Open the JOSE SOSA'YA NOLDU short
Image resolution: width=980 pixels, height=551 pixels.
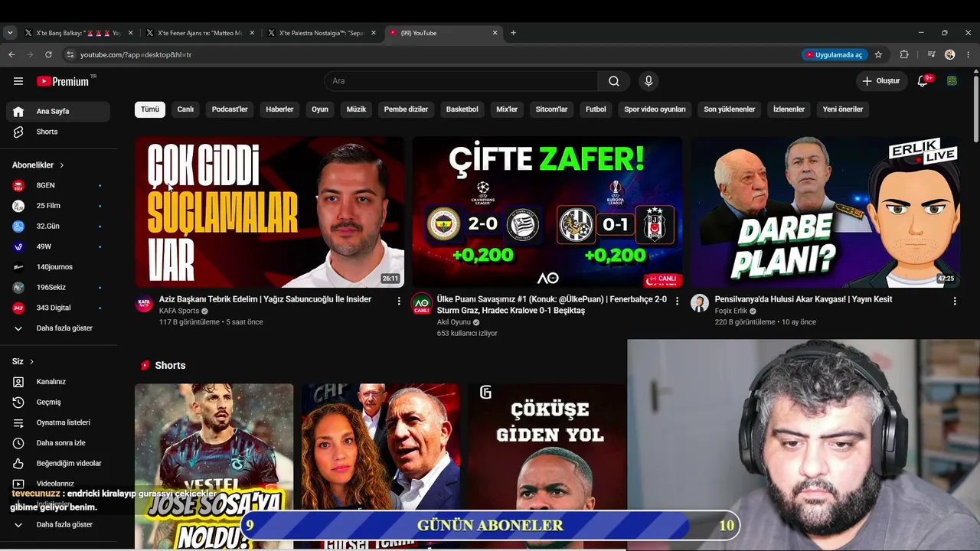pos(214,466)
